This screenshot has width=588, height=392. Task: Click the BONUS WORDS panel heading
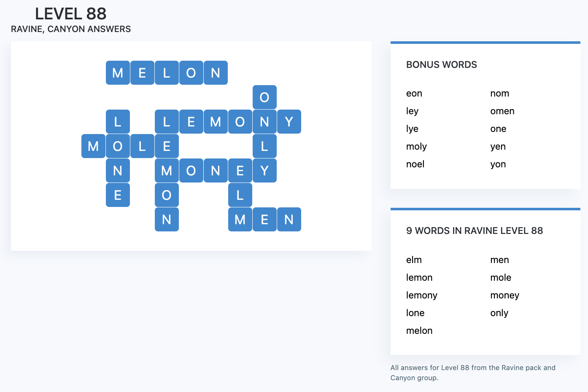(441, 65)
